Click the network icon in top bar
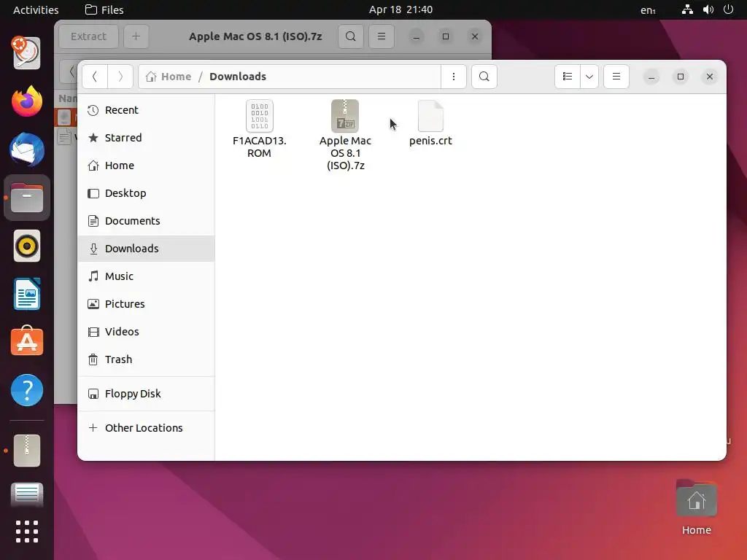 click(x=687, y=9)
